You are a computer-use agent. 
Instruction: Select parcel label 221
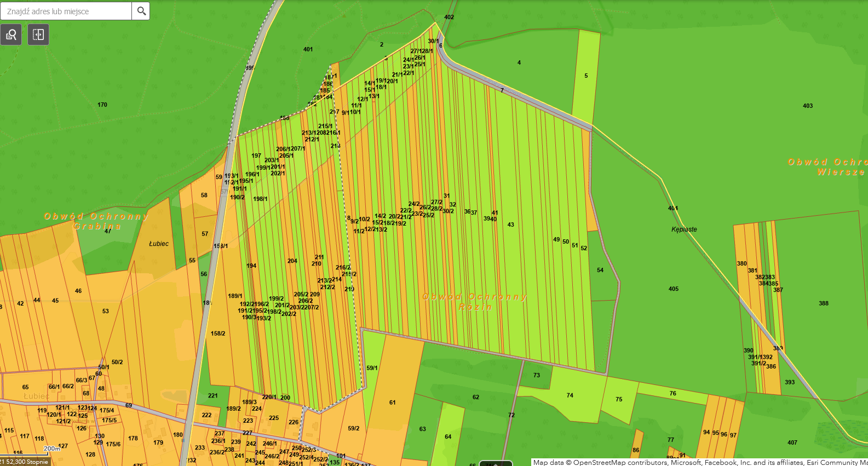pos(213,395)
